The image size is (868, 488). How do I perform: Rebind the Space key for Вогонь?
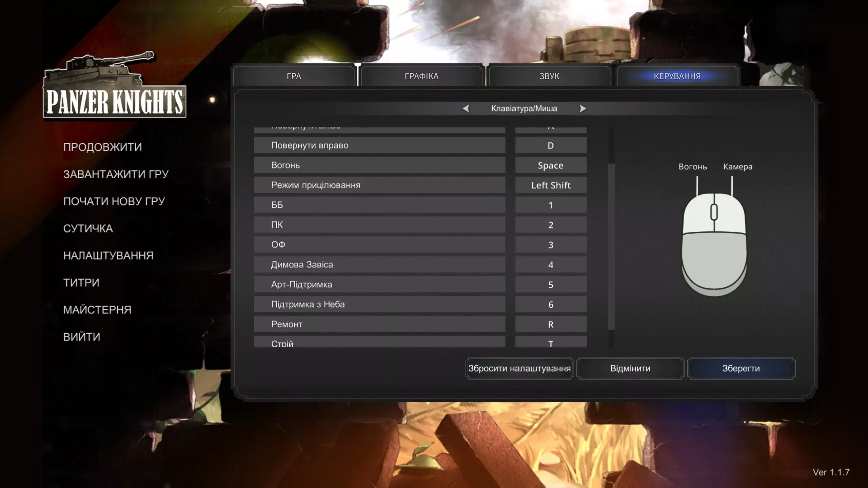pyautogui.click(x=551, y=165)
